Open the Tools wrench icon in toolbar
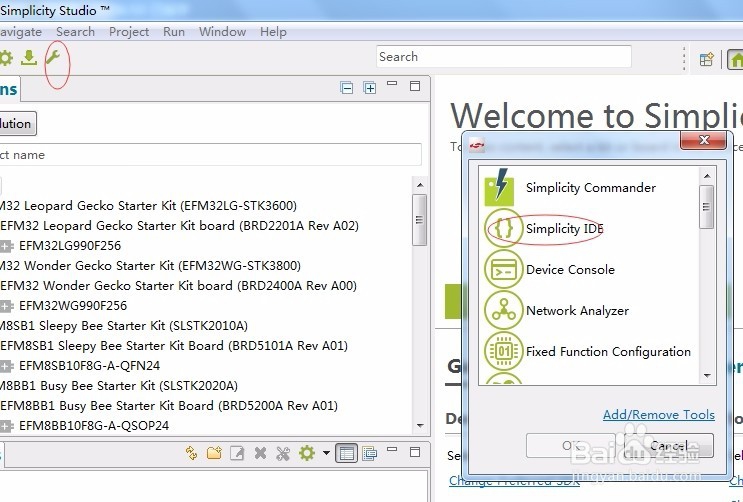Viewport: 743px width, 502px height. 52,58
